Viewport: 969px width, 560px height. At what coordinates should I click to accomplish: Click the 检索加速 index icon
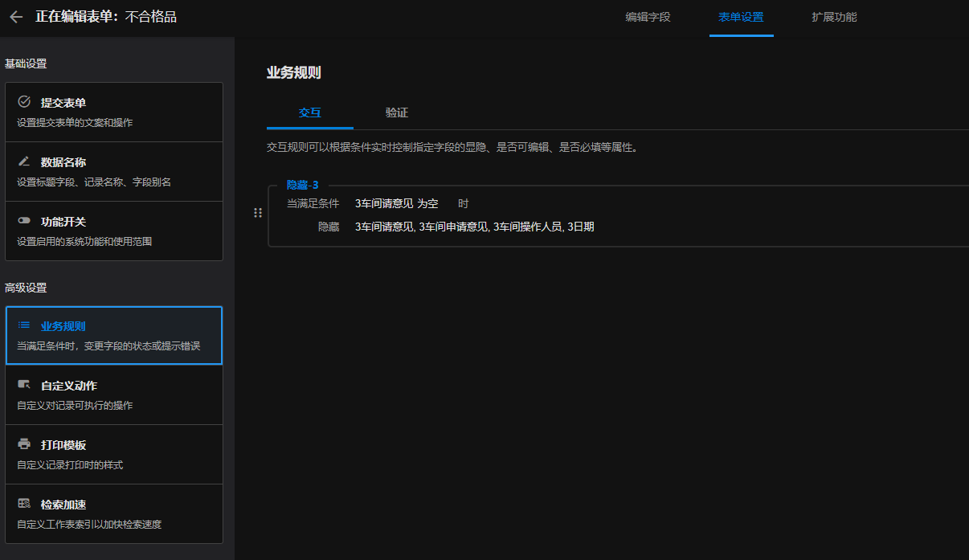click(24, 504)
